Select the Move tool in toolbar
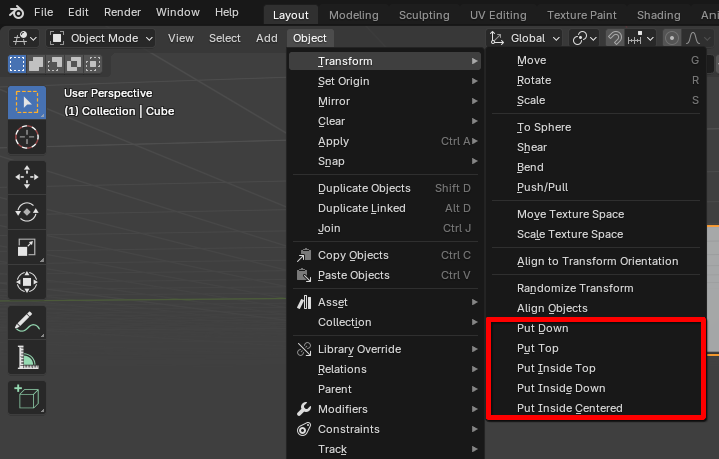 [x=27, y=177]
